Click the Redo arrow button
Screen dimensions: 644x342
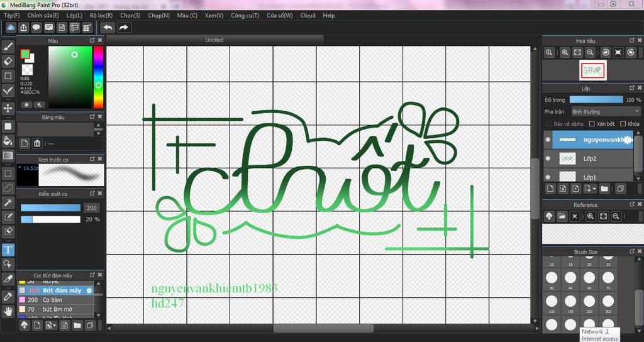123,28
